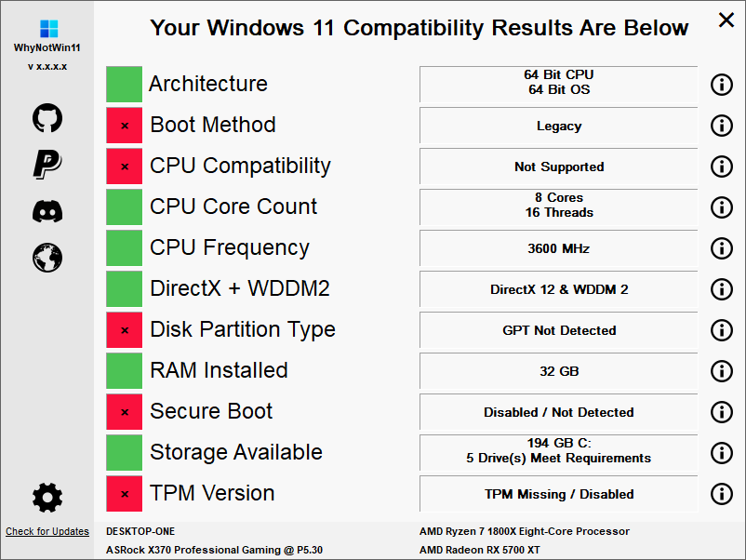Screen dimensions: 746x560
Task: Show info for Secure Boot
Action: click(x=722, y=412)
